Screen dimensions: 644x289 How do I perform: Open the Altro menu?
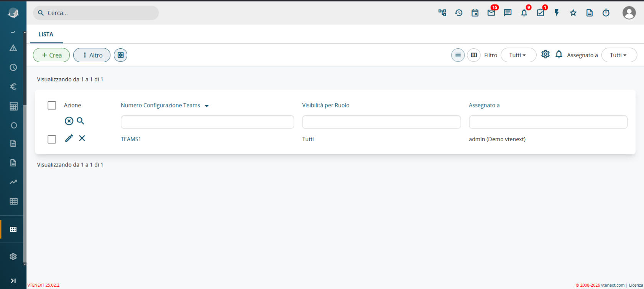pos(92,55)
